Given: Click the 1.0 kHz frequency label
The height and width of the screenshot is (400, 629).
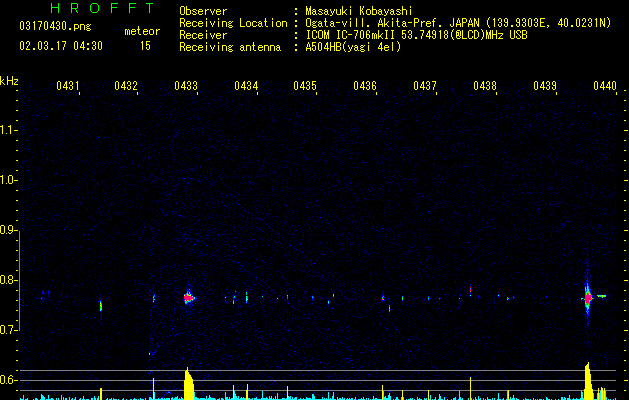Looking at the screenshot, I should [x=7, y=180].
